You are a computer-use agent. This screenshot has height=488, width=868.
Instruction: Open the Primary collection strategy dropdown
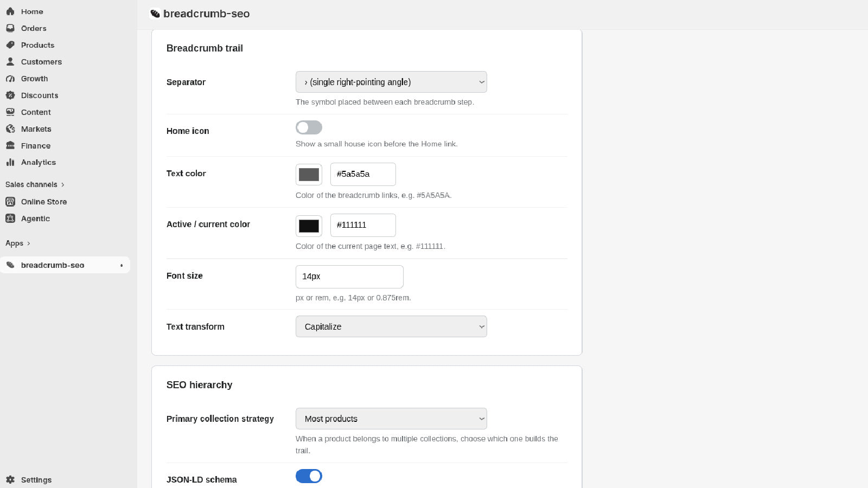click(391, 419)
